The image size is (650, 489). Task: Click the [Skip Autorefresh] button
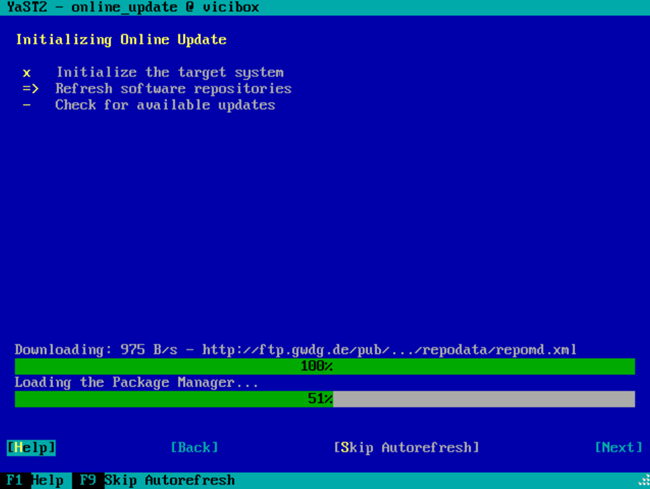[406, 447]
